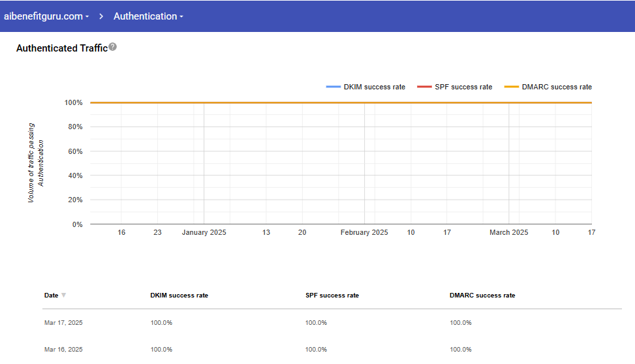Viewport: 635px width, 364px height.
Task: Click the breadcrumb chevron separator
Action: coord(102,16)
